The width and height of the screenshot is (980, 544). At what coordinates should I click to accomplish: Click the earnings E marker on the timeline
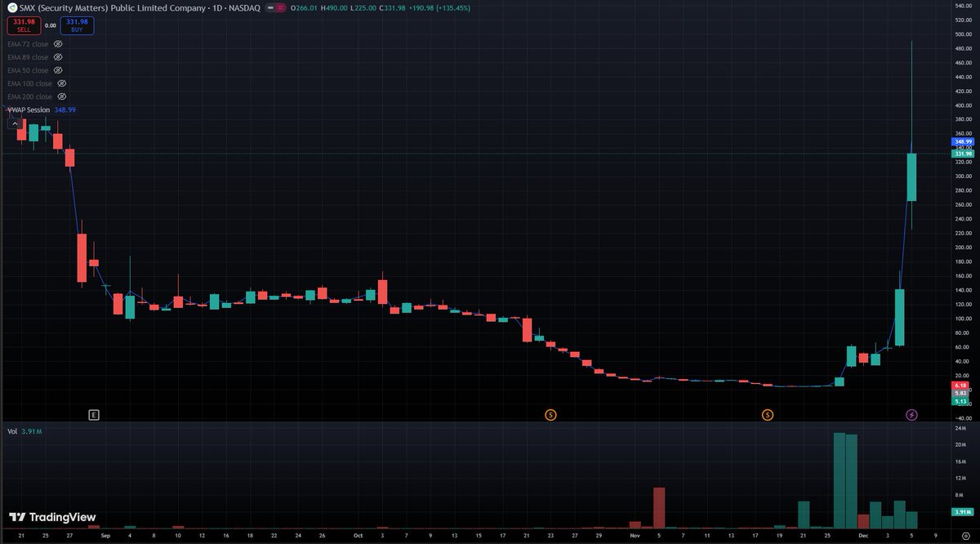pyautogui.click(x=94, y=415)
